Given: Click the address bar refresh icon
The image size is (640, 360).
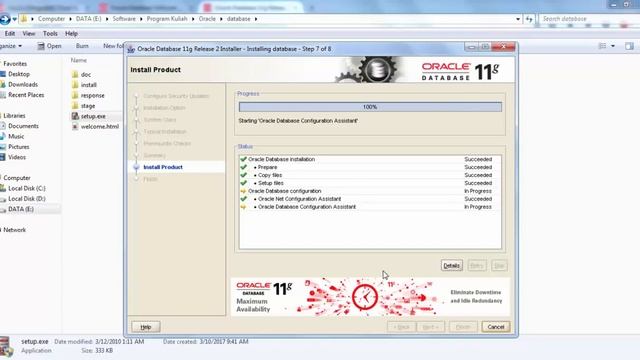Looking at the screenshot, I should point(529,19).
